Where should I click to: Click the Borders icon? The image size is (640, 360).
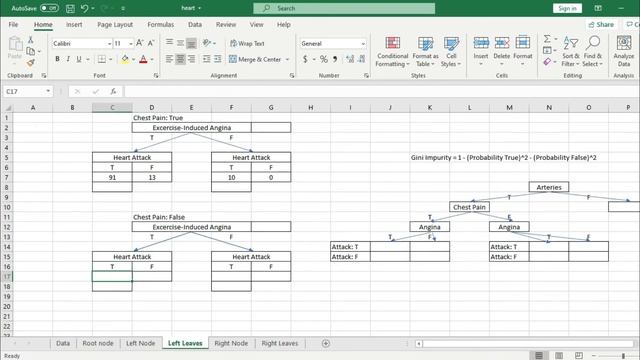click(x=102, y=59)
